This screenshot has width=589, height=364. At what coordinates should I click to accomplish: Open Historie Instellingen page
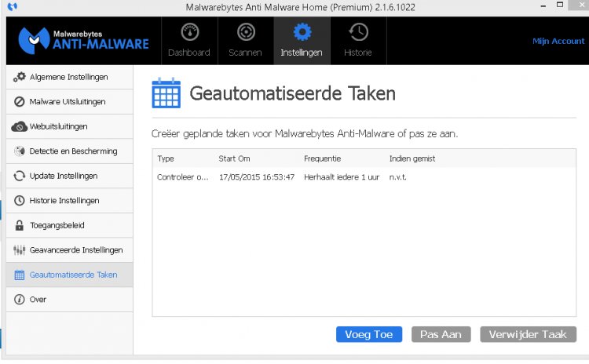click(64, 201)
